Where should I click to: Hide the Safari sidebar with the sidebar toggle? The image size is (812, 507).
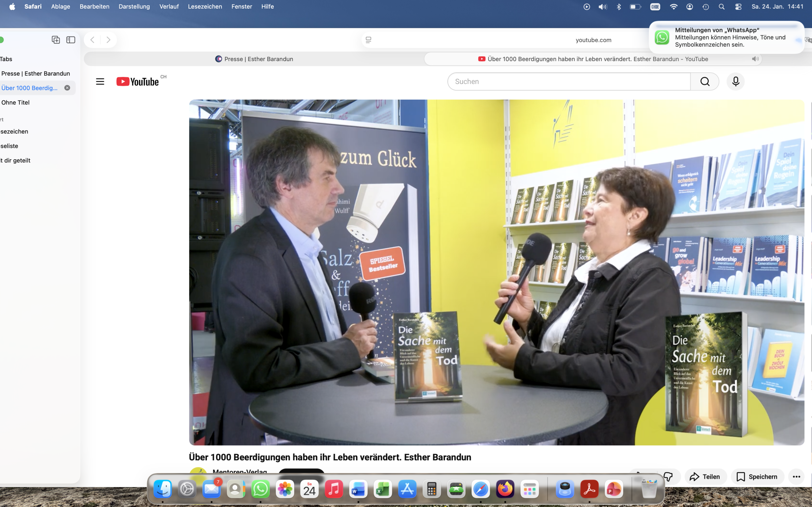pyautogui.click(x=70, y=40)
